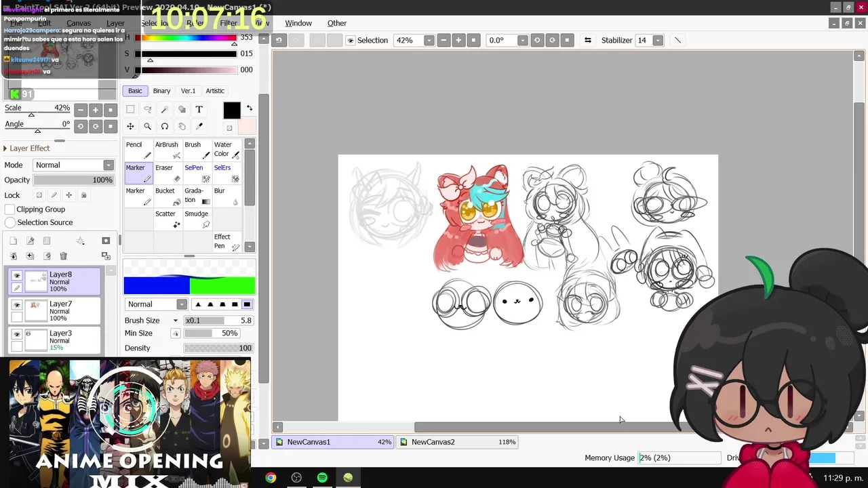Flip canvas view horizontally

coord(587,40)
